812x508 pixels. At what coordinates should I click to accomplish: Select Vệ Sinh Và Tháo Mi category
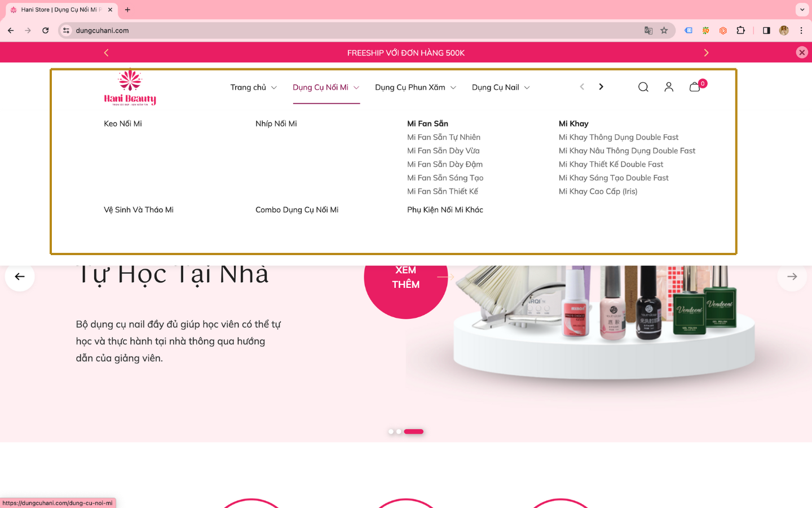tap(139, 209)
